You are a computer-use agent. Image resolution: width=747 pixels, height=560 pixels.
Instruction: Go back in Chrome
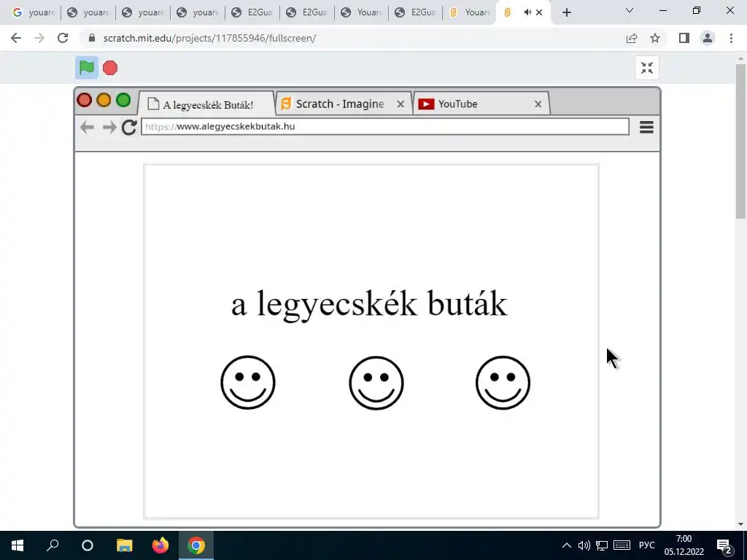tap(16, 38)
